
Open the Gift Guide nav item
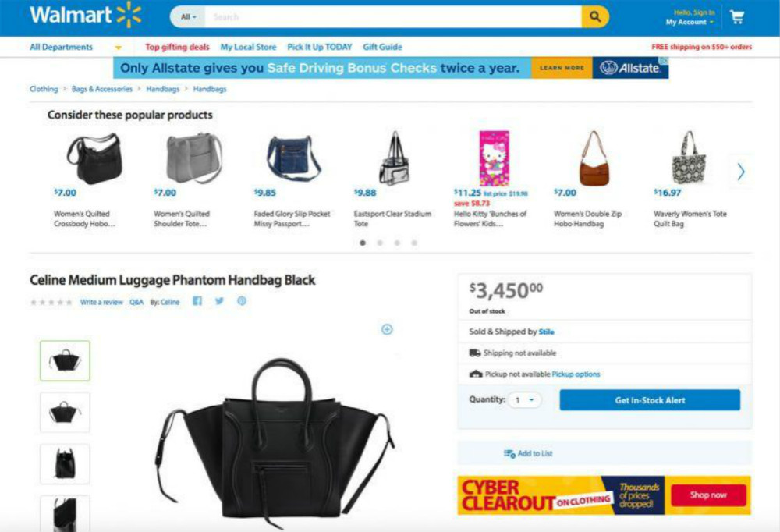[382, 47]
